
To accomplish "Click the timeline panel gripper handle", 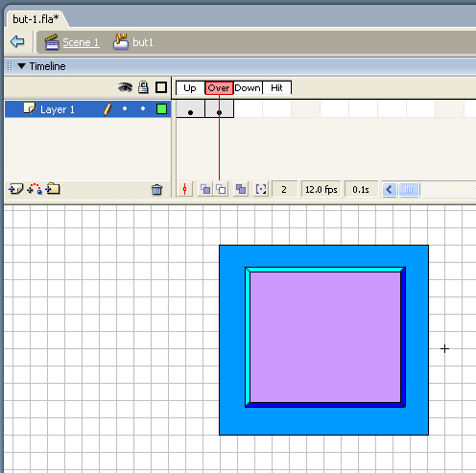I will [10, 66].
